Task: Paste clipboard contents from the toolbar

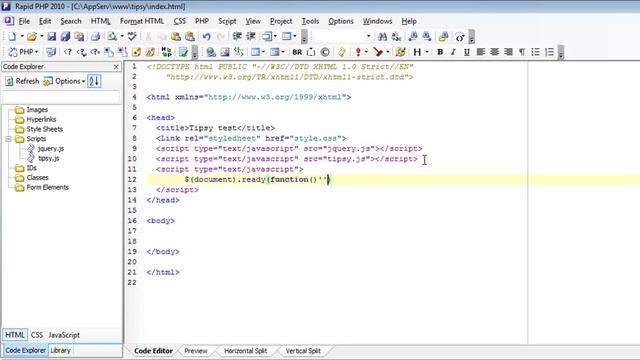Action: (x=176, y=37)
